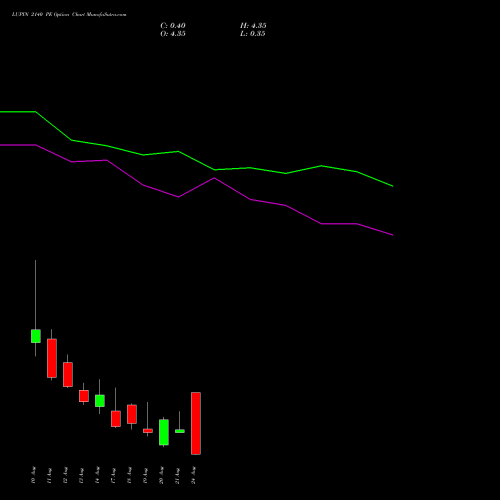Click the 14 Aug date label
Screen dimensions: 500x500
coord(97,475)
